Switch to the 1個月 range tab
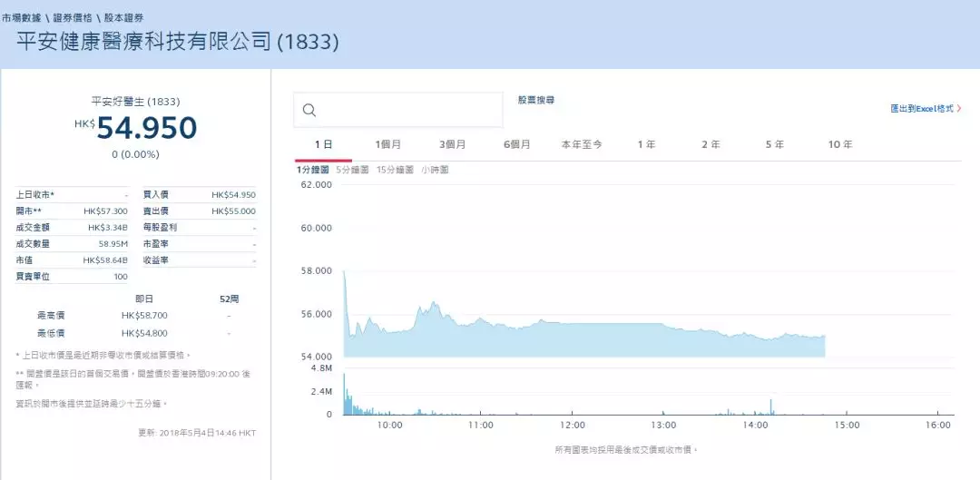The height and width of the screenshot is (480, 980). (387, 145)
